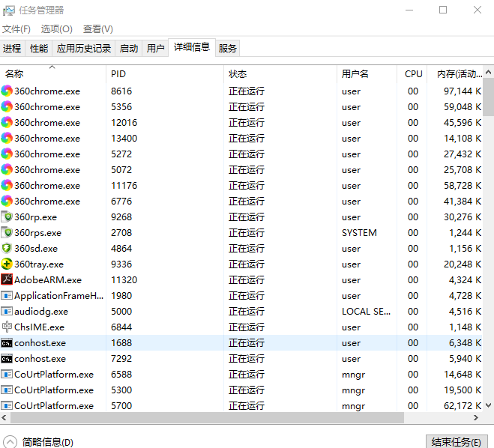Click the 简略信息(D) link
The width and height of the screenshot is (494, 448).
[x=47, y=442]
